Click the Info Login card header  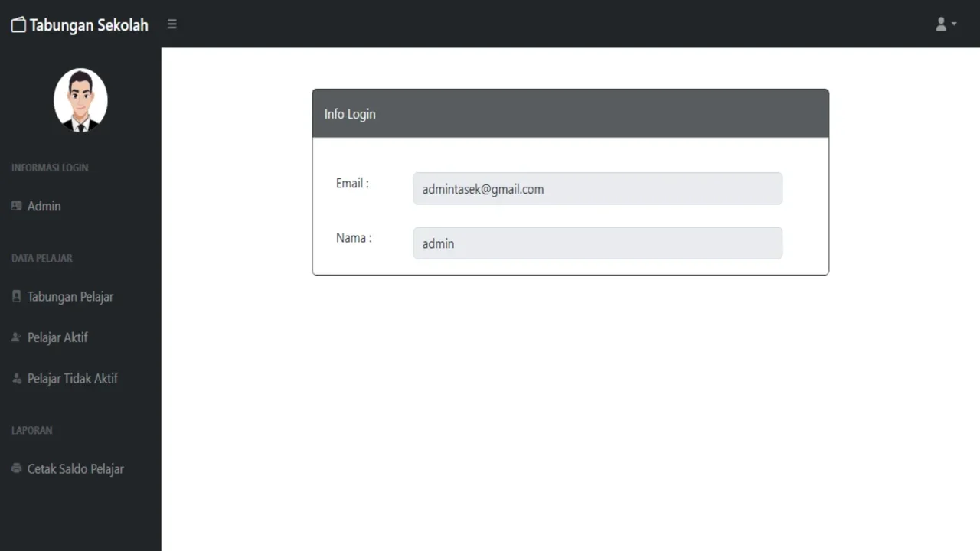[x=570, y=114]
